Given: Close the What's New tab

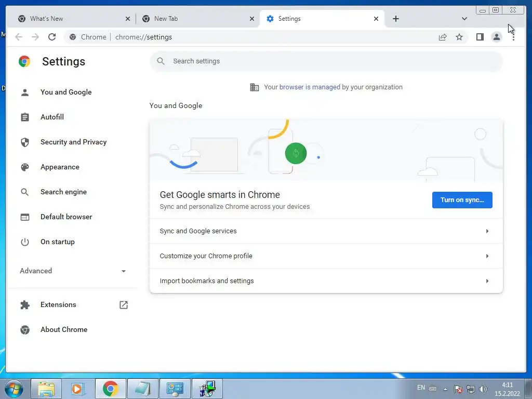Looking at the screenshot, I should tap(128, 19).
